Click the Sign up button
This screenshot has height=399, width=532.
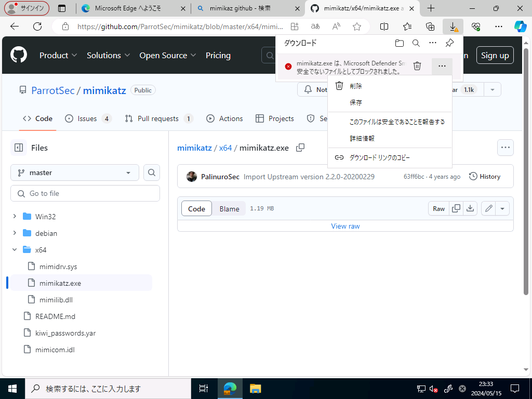tap(495, 55)
